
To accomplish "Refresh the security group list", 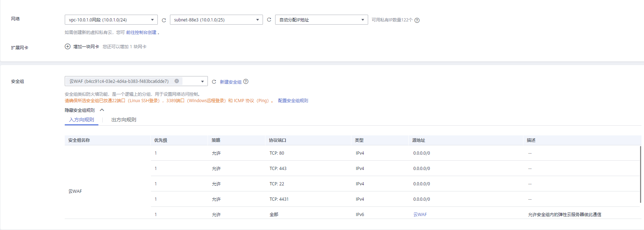I will [x=214, y=82].
